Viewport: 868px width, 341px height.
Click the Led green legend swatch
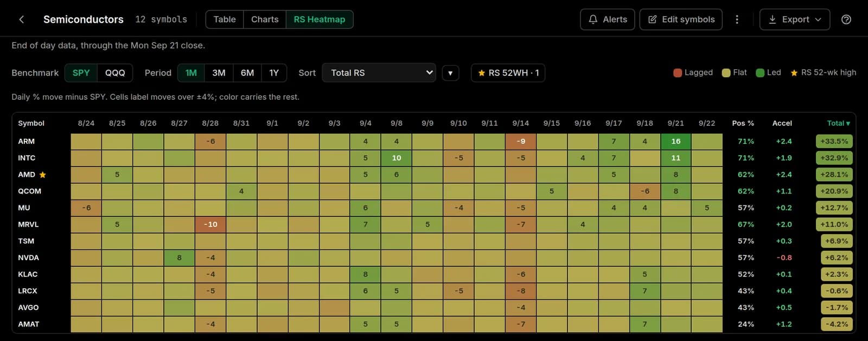pyautogui.click(x=760, y=73)
